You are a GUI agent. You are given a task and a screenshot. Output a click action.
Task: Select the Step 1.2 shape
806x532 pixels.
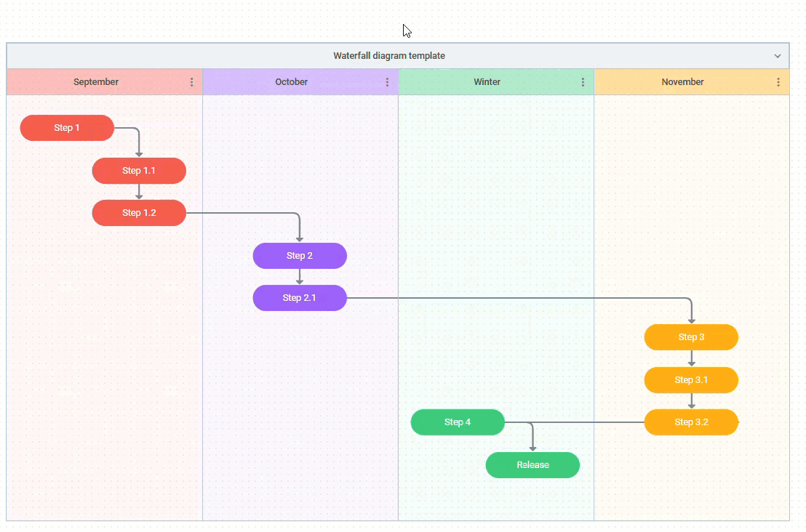coord(139,213)
